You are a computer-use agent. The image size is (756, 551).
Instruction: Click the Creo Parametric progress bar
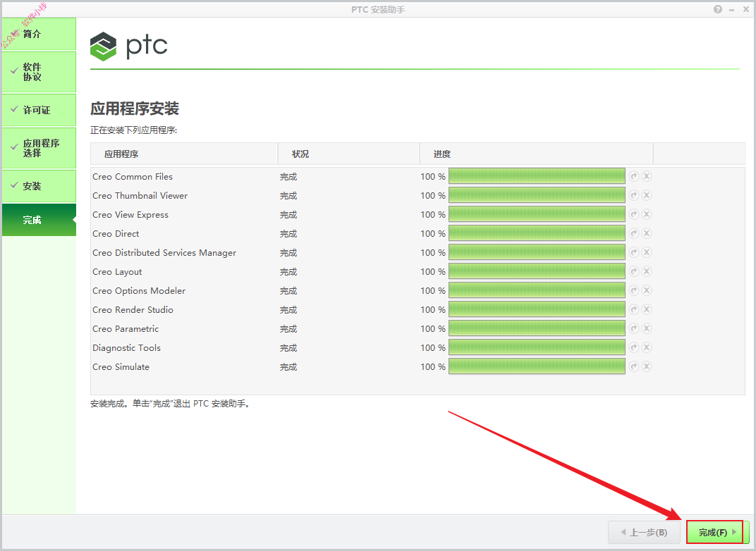(537, 328)
